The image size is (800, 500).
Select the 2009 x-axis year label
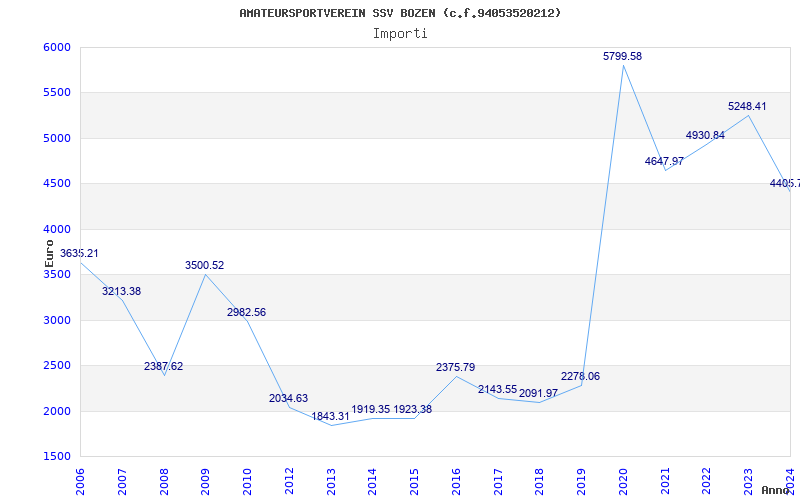(x=205, y=481)
